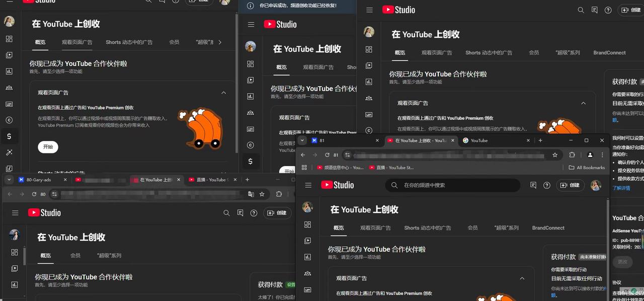644x301 pixels.
Task: Open 频道信息中心 bookmark in 81 window
Action: [340, 168]
